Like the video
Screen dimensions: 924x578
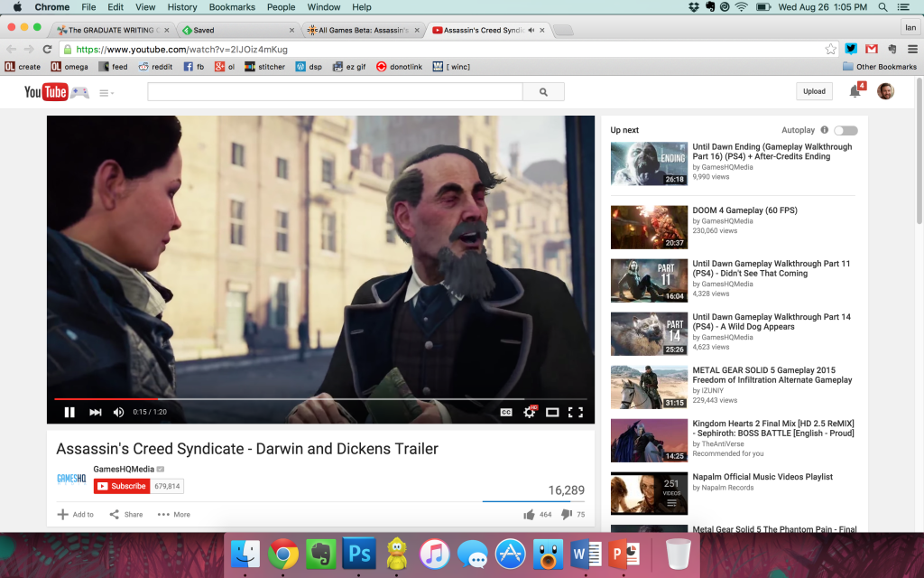529,515
